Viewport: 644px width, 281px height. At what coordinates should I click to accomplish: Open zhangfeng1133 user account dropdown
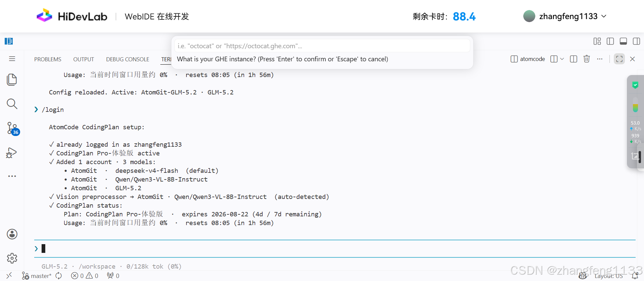tap(573, 16)
